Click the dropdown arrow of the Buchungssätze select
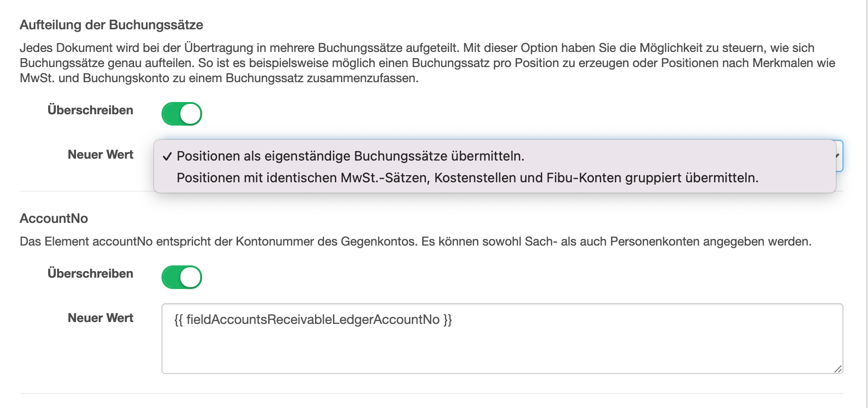 (x=838, y=155)
